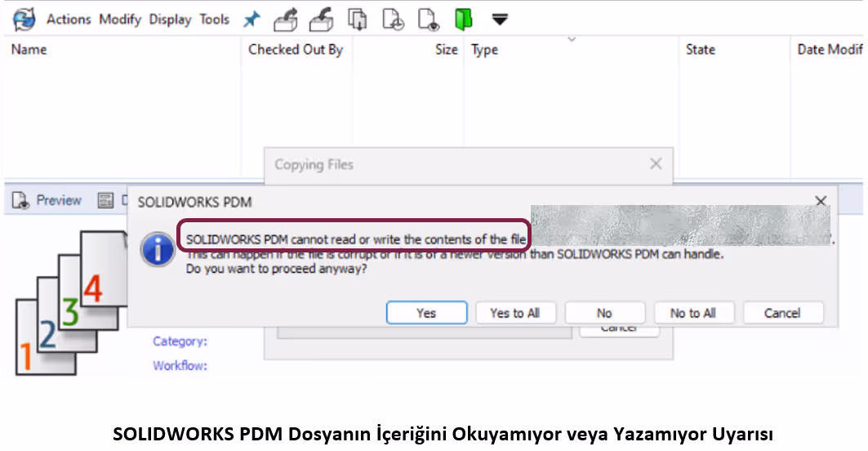The width and height of the screenshot is (868, 451).
Task: Open the Actions menu
Action: pyautogui.click(x=69, y=20)
